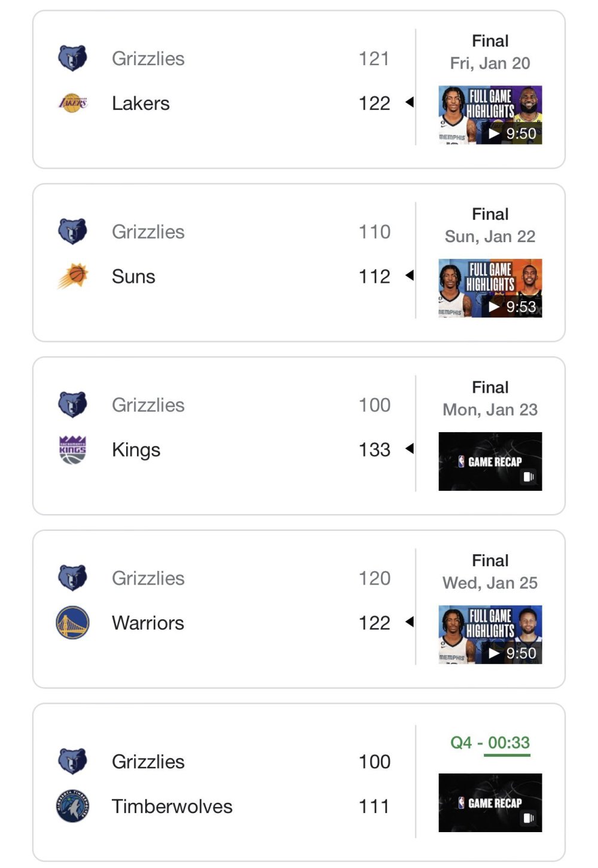Click the Suns team logo
The height and width of the screenshot is (868, 598).
click(72, 276)
